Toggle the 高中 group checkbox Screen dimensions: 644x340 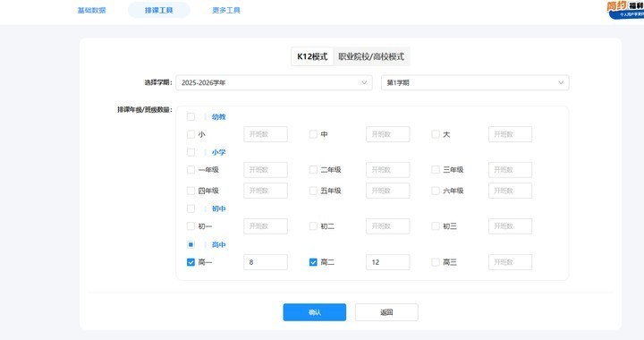(x=191, y=245)
